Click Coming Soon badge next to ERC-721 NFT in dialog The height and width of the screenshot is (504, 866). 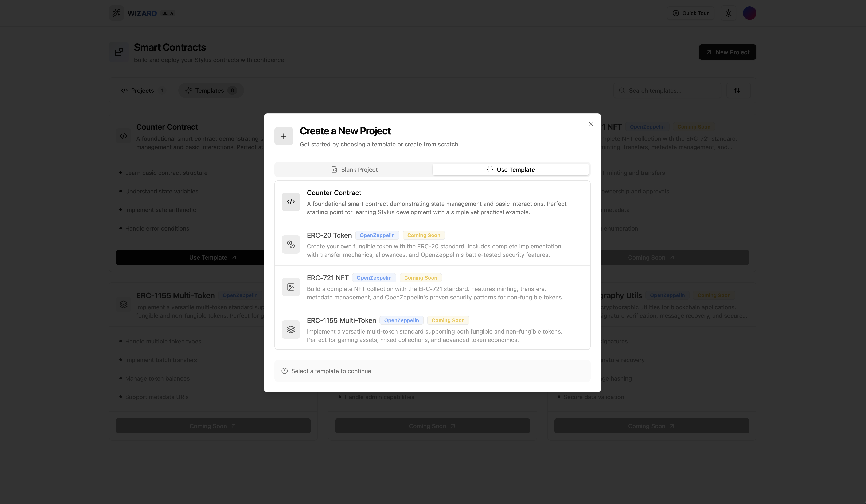(421, 278)
